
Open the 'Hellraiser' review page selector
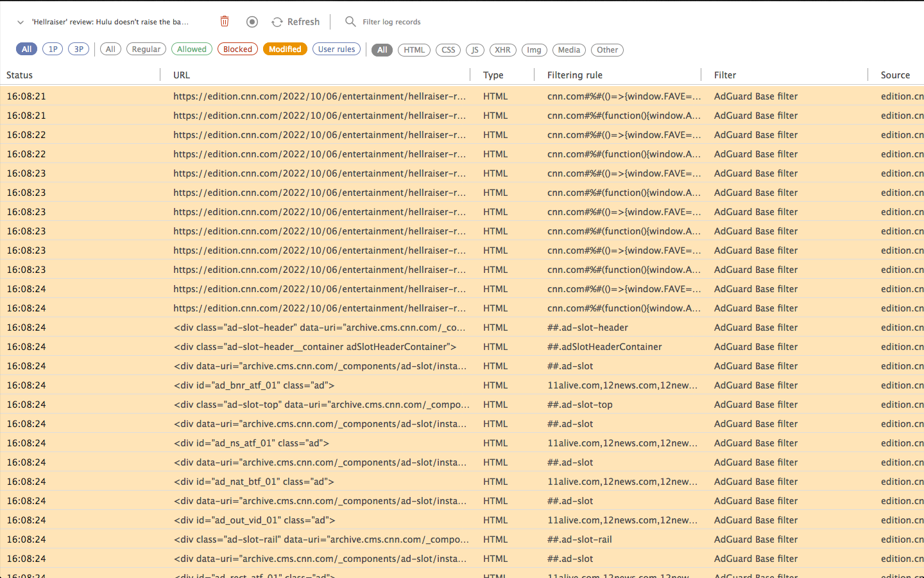click(110, 22)
